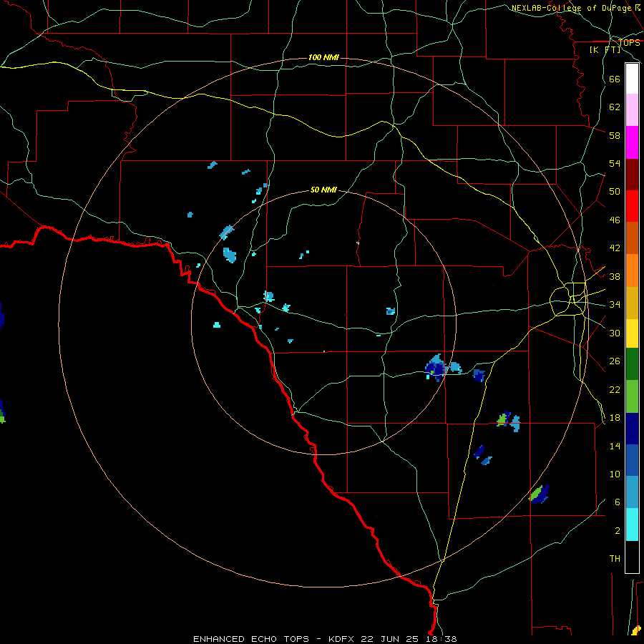
Task: Click the '34' legend value
Action: point(615,305)
